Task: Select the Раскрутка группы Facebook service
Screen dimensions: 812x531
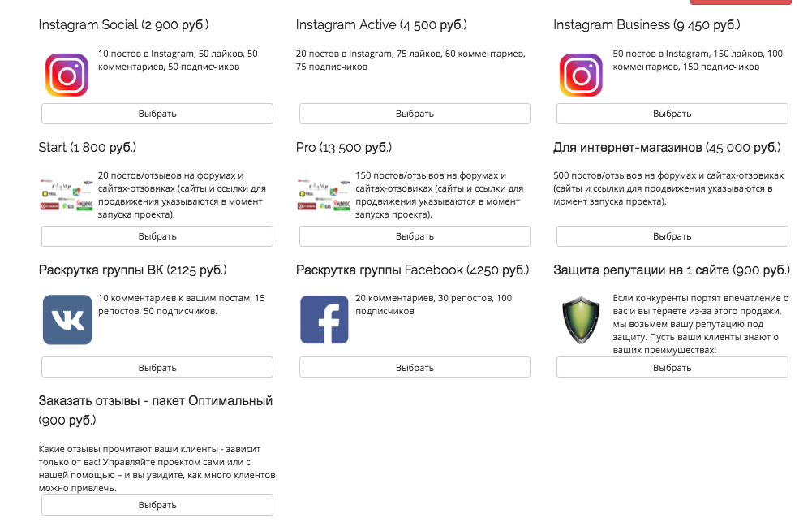Action: (415, 368)
